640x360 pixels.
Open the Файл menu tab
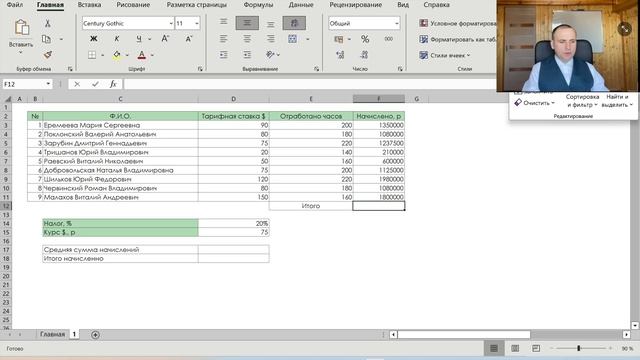click(15, 5)
